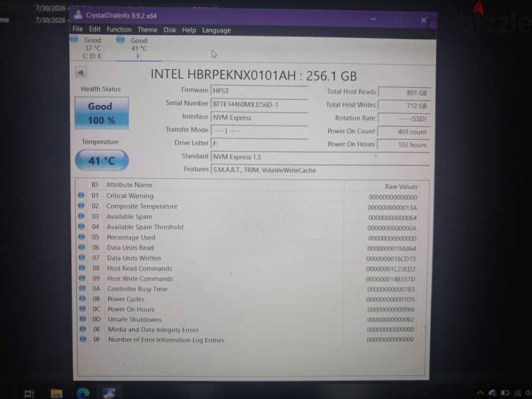Click the status dot for Composite Temperature
The image size is (532, 399).
coord(81,205)
